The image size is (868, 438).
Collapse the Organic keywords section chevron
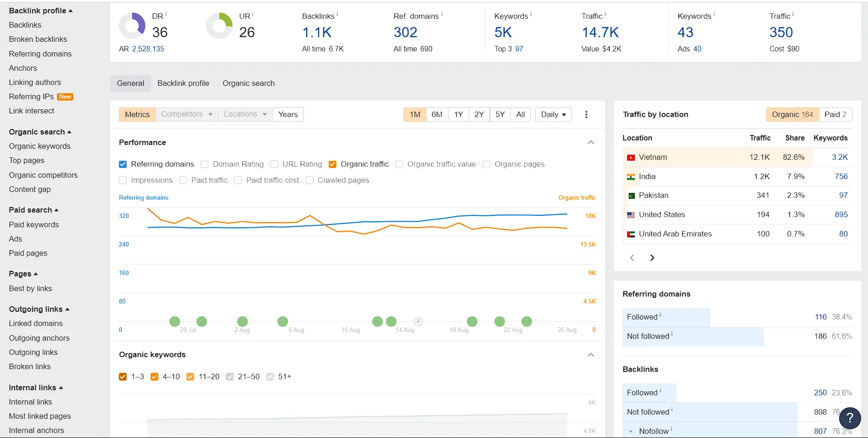591,355
